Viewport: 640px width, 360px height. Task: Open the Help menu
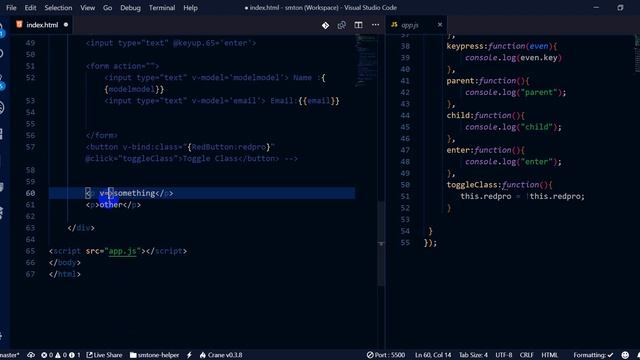click(x=190, y=8)
